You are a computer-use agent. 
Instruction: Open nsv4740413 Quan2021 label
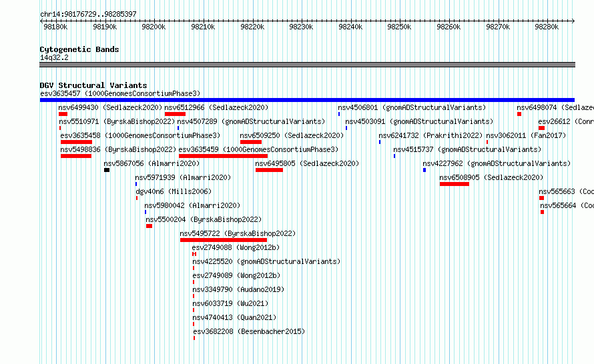click(x=234, y=317)
